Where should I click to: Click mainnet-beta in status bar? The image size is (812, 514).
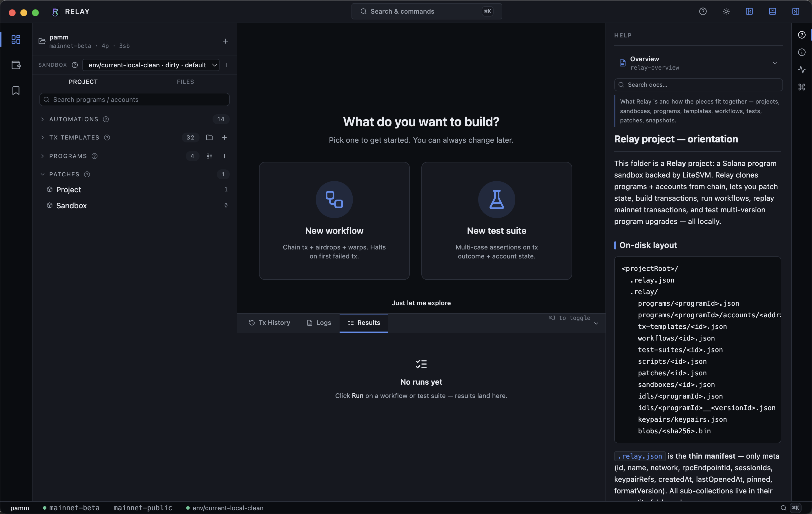point(71,508)
